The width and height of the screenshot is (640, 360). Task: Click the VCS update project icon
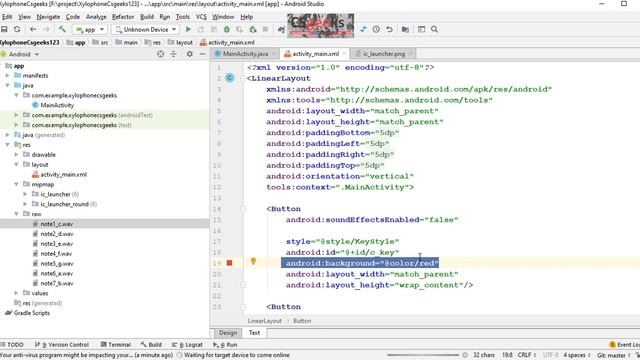(x=363, y=29)
